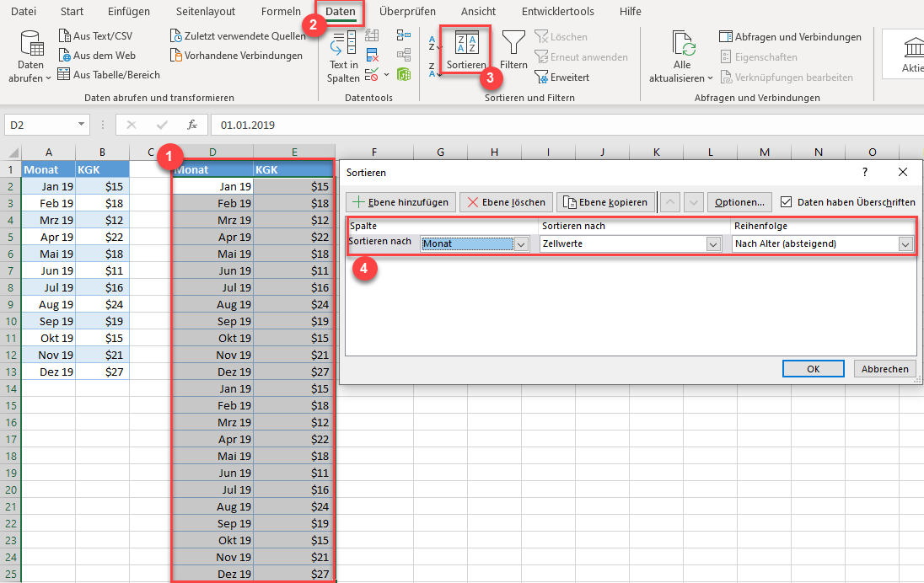Image resolution: width=924 pixels, height=583 pixels.
Task: Open the Sortieren nach Zellwerte dropdown
Action: (713, 243)
